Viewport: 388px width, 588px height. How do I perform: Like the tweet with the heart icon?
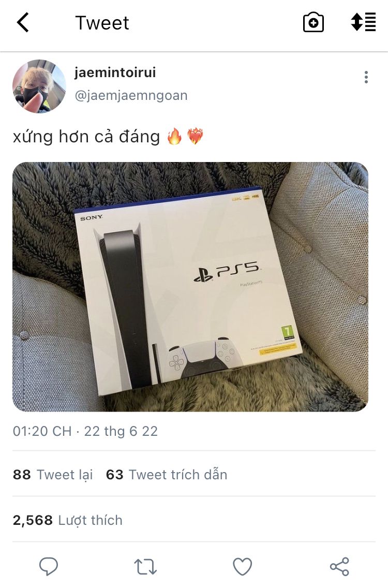click(x=243, y=567)
